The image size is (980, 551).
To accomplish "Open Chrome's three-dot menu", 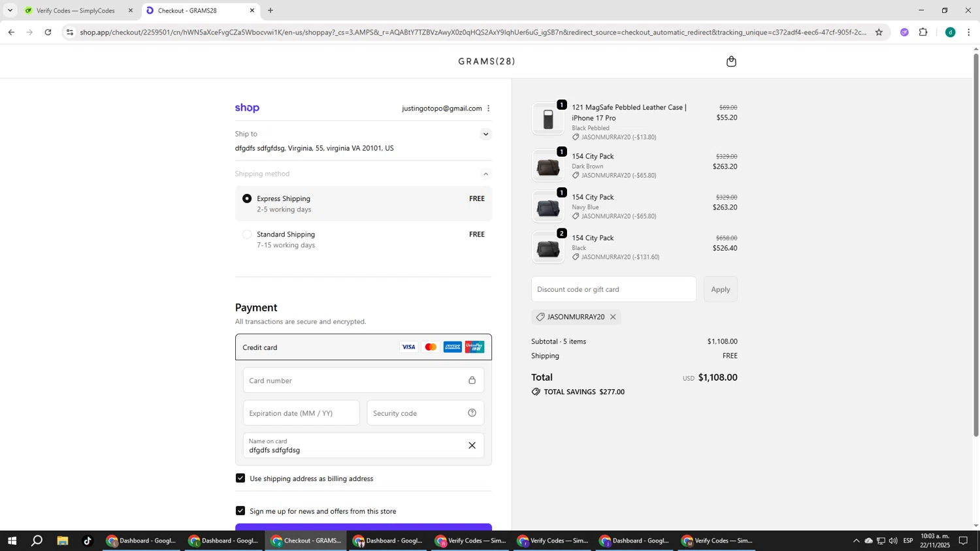I will point(968,32).
